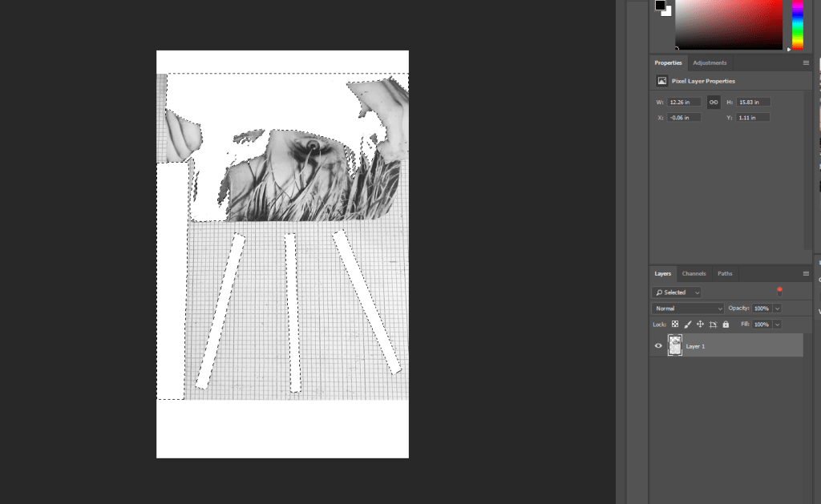Switch to the Adjustments tab
The height and width of the screenshot is (504, 821).
pyautogui.click(x=710, y=62)
